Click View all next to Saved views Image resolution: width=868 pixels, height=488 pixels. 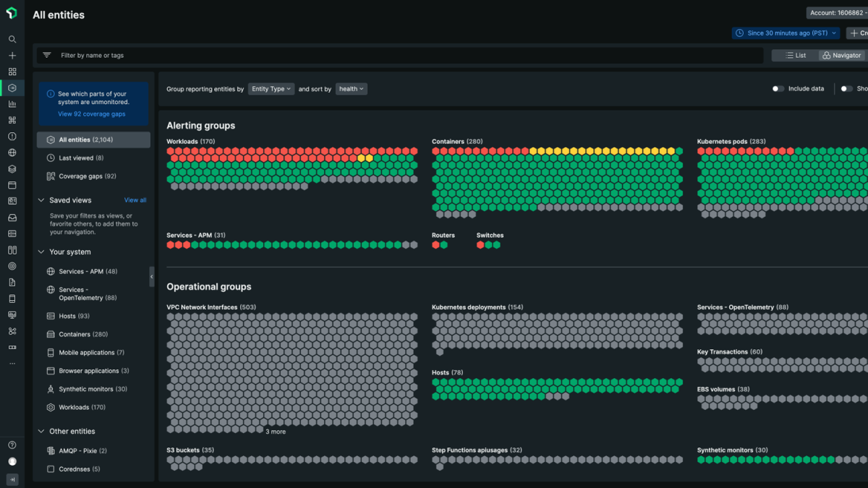click(135, 200)
